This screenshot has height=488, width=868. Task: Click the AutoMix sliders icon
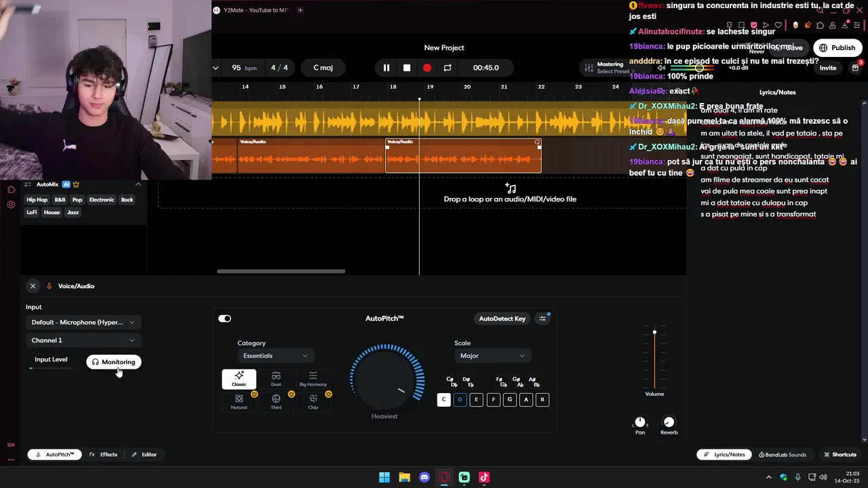click(x=29, y=184)
